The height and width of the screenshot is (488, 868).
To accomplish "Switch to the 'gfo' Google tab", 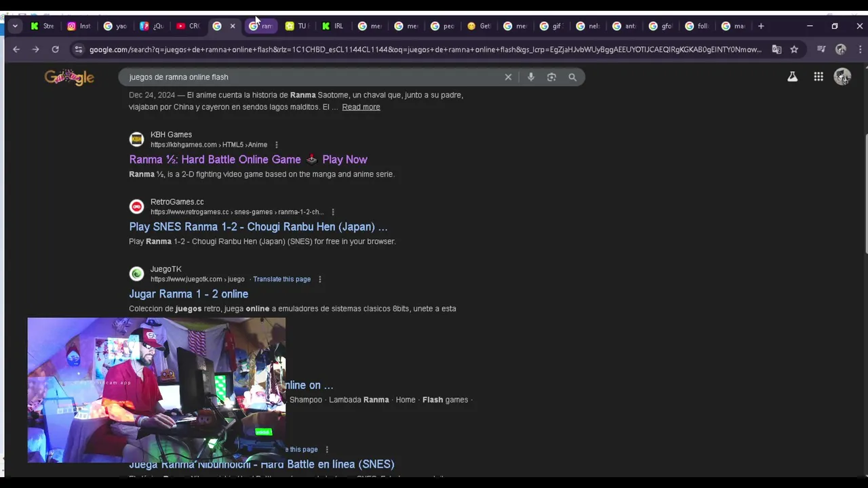I will (660, 26).
